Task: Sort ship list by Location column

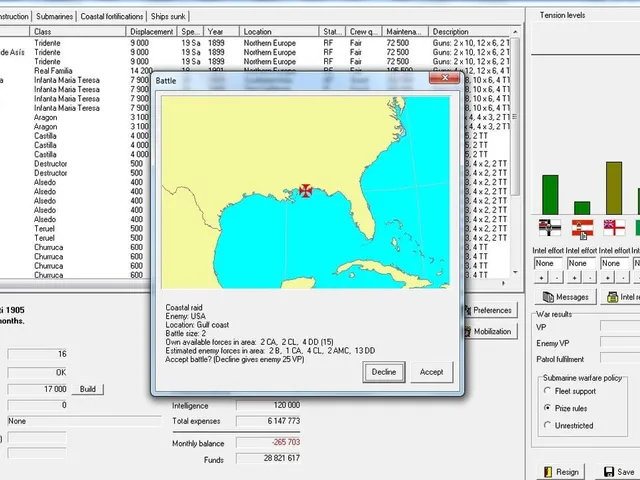Action: [279, 31]
